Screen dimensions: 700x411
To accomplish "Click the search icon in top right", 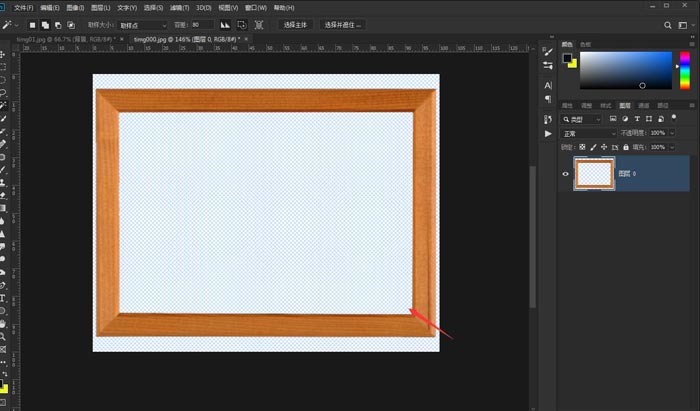I will [x=669, y=24].
